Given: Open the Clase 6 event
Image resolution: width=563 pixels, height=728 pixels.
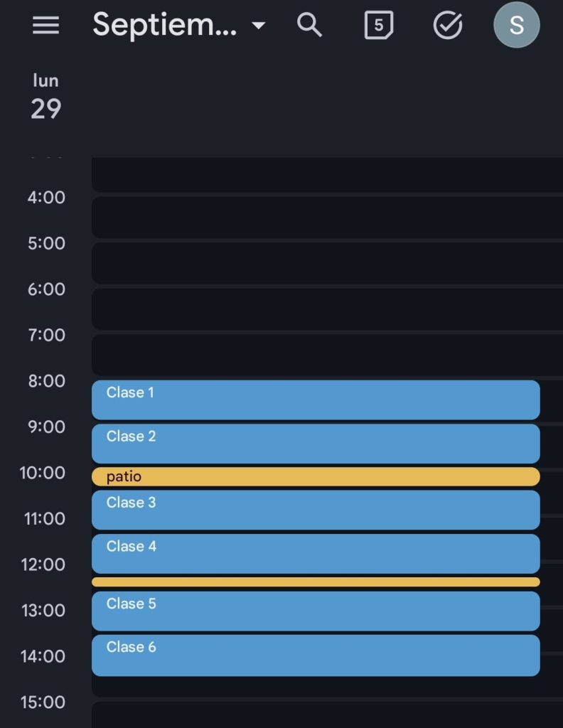Looking at the screenshot, I should (x=316, y=655).
